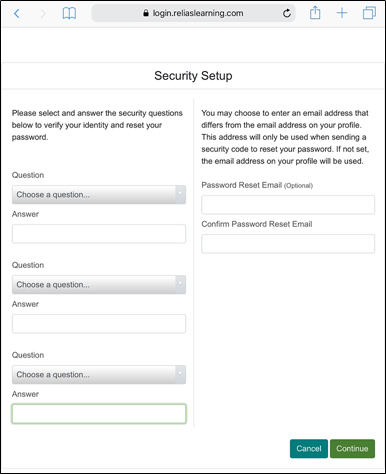386x474 pixels.
Task: Tap the Safari back arrow
Action: point(17,14)
